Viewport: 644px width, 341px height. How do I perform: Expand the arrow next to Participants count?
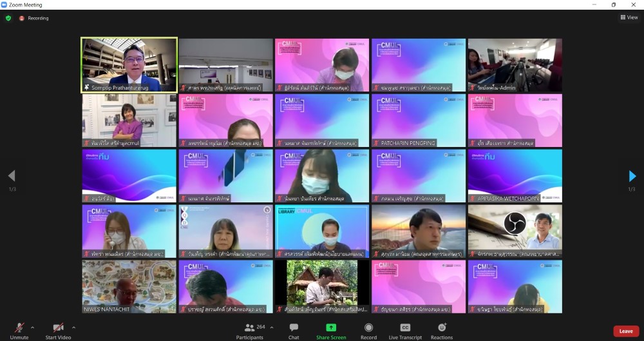271,327
